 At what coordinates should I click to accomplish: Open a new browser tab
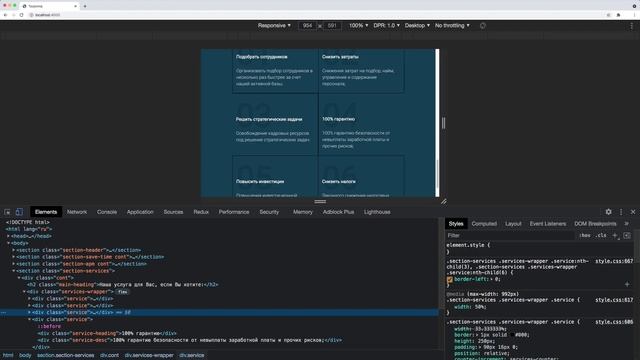tap(85, 6)
